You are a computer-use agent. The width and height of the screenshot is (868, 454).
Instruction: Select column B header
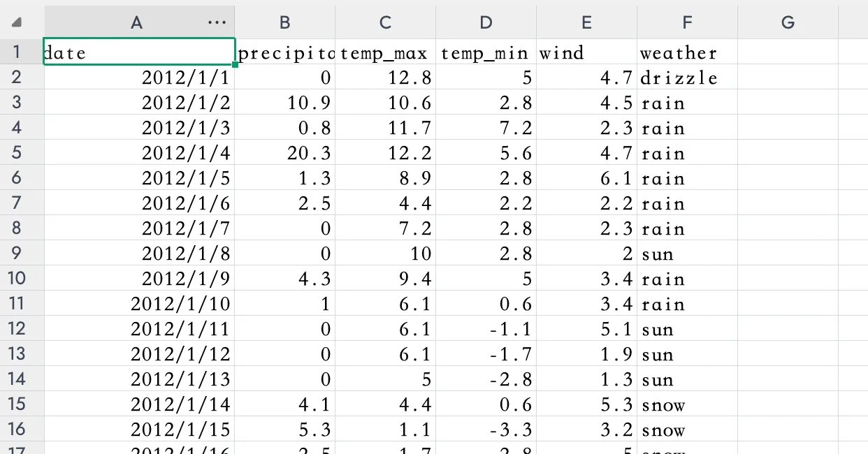(x=284, y=22)
